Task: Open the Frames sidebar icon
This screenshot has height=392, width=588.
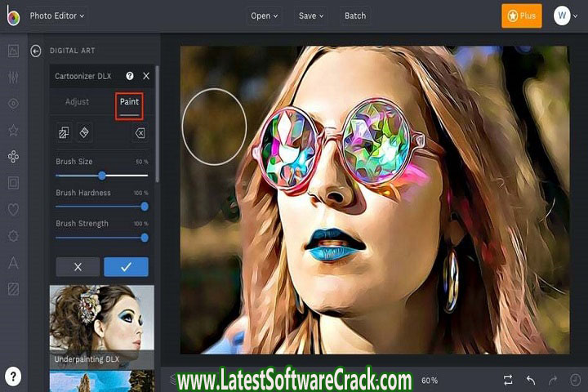Action: 13,183
